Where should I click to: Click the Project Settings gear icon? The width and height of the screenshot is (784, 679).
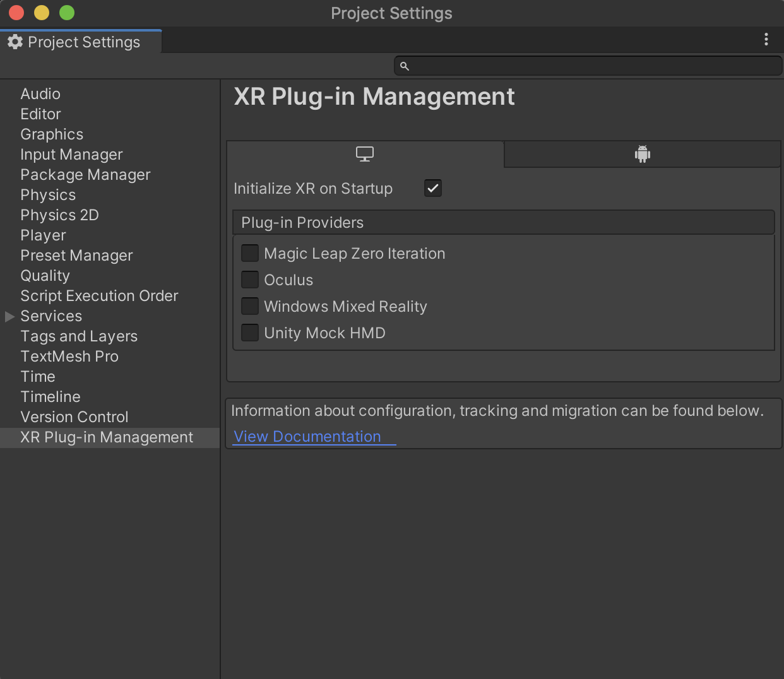(x=15, y=42)
